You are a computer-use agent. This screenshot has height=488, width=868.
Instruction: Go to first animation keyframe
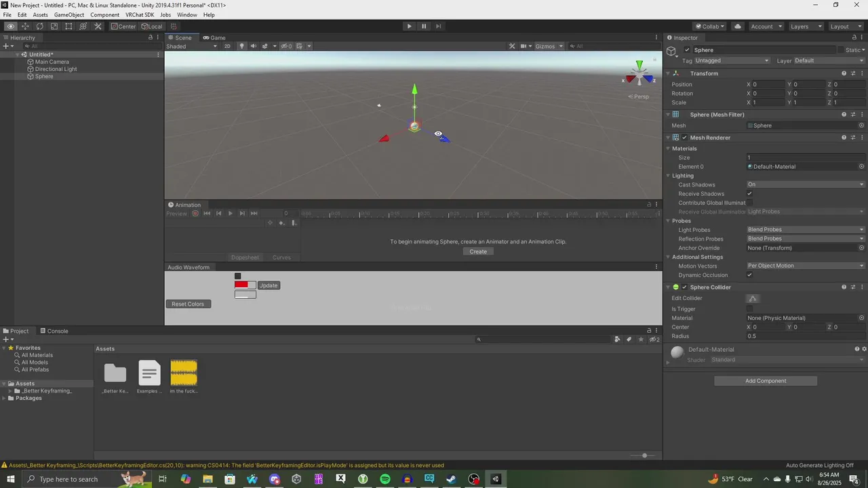tap(207, 213)
